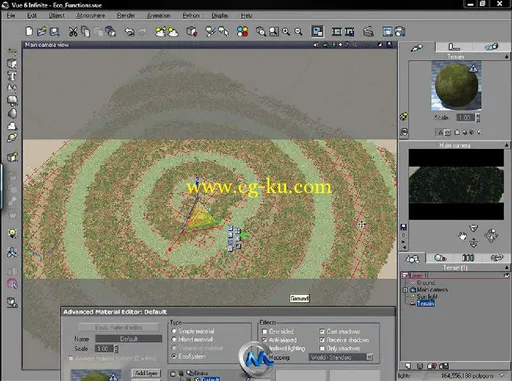Open the File menu
512x381 pixels.
[11, 15]
